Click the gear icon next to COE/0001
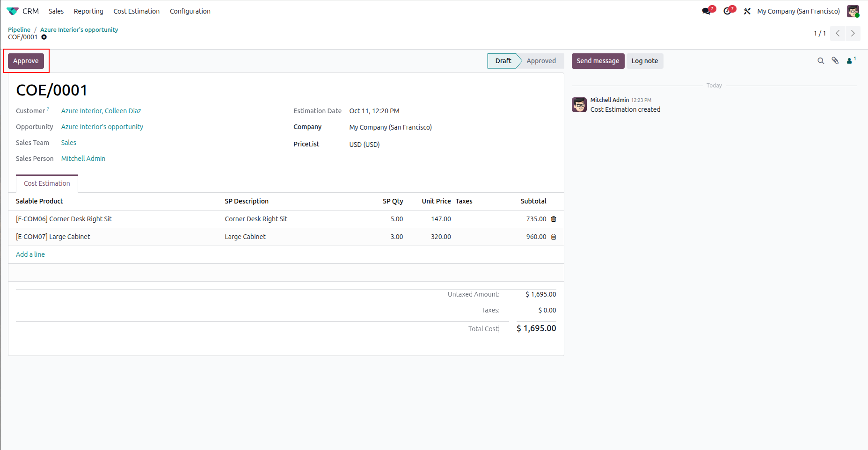The width and height of the screenshot is (868, 450). pyautogui.click(x=44, y=37)
